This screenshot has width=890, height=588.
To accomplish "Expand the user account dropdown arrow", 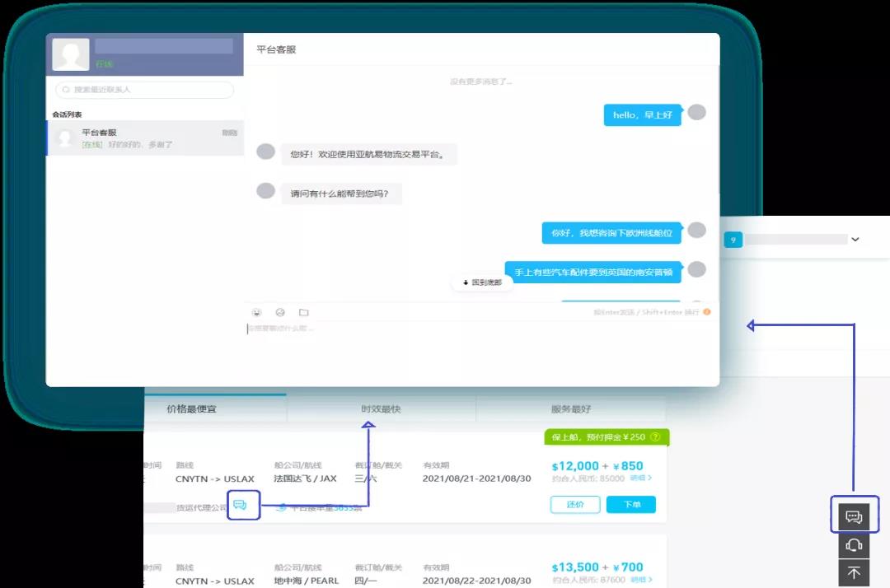I will 855,240.
